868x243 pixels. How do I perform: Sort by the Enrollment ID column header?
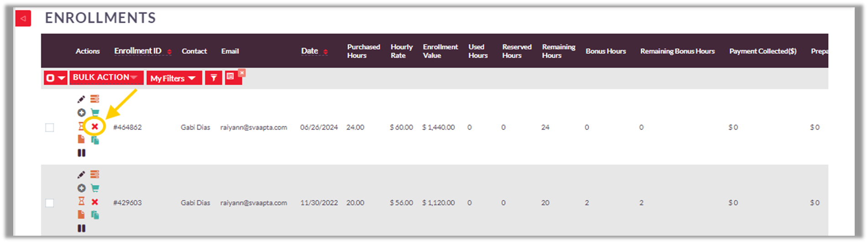(138, 51)
